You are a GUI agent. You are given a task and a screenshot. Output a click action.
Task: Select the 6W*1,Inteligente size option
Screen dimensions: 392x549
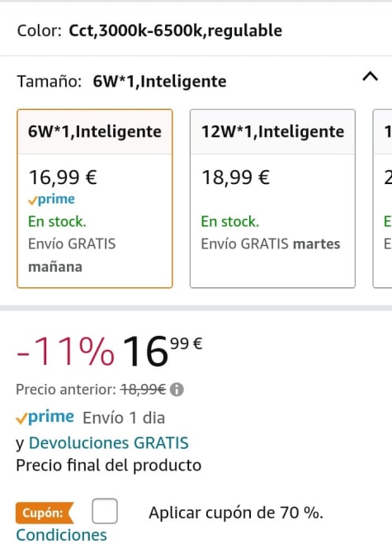click(95, 198)
